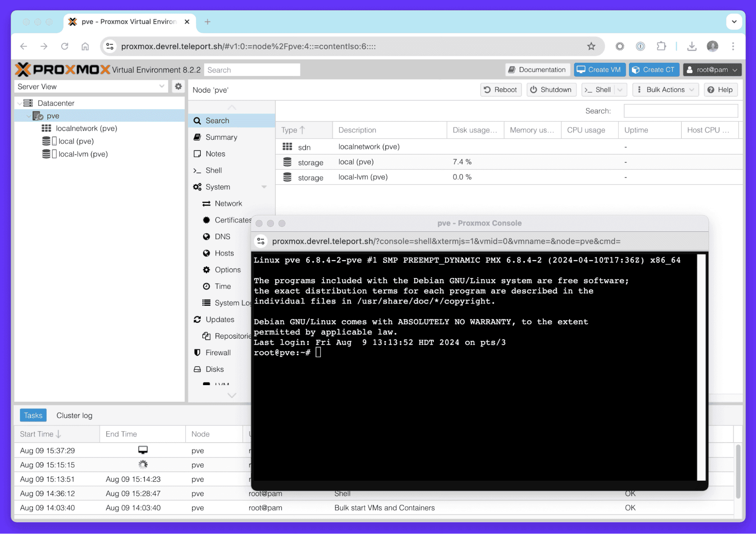Open the browser tab list chevron
Screen dimensions: 756x534
[734, 22]
